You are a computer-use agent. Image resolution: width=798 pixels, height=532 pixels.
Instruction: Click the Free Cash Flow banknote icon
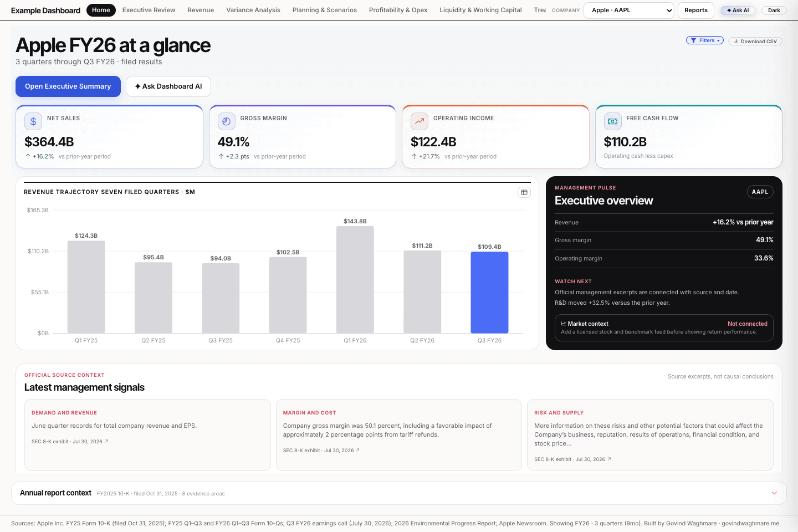click(612, 121)
